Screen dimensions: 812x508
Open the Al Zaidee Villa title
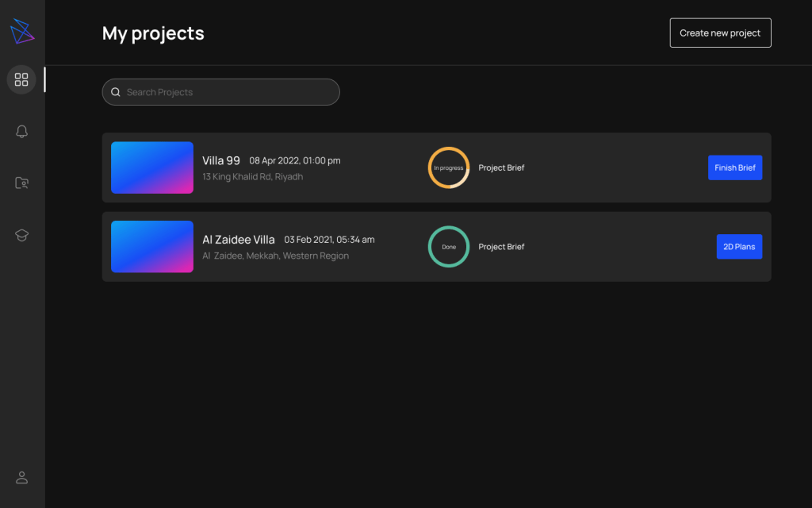pyautogui.click(x=239, y=240)
